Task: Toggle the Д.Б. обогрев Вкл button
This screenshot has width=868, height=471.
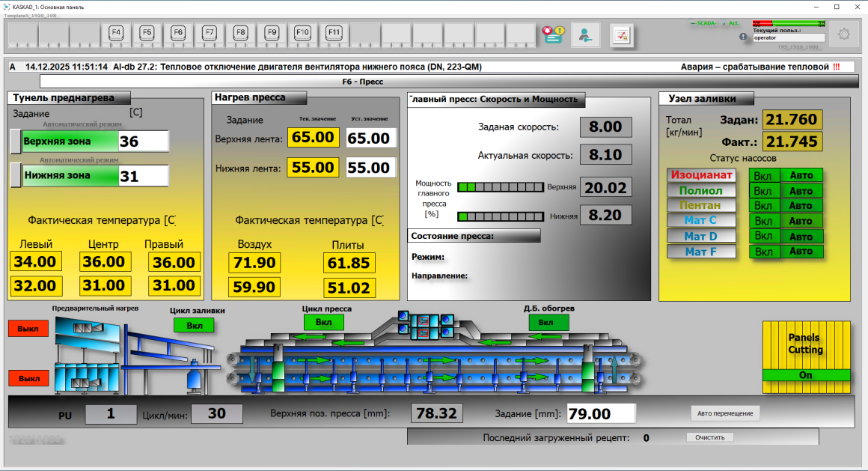Action: [x=548, y=322]
